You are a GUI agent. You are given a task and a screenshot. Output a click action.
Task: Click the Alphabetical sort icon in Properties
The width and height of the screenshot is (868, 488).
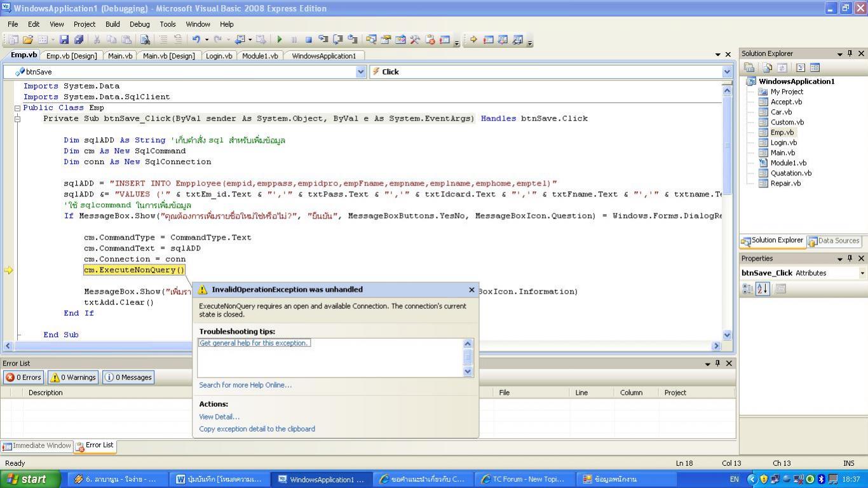tap(763, 288)
